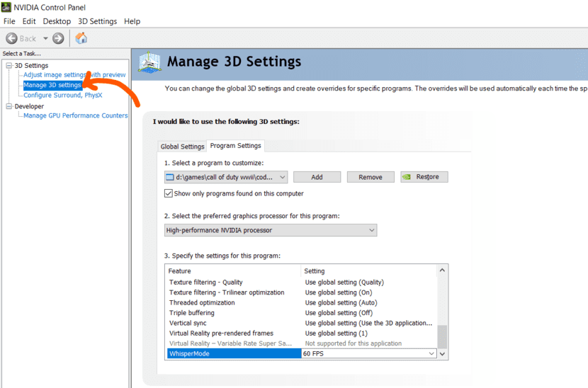
Task: Open the File menu
Action: coord(9,21)
